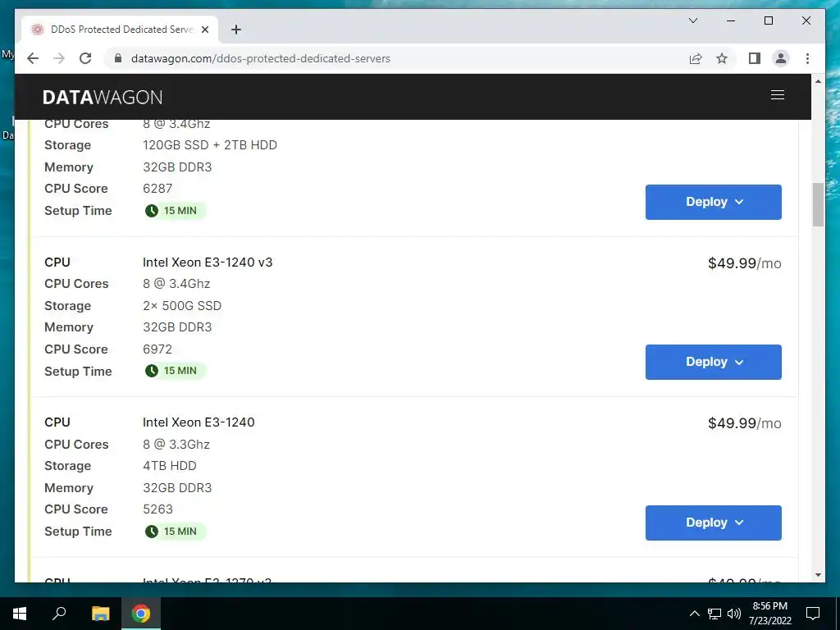Screen dimensions: 840x630
Task: Click the scrollbar up arrow
Action: [818, 81]
